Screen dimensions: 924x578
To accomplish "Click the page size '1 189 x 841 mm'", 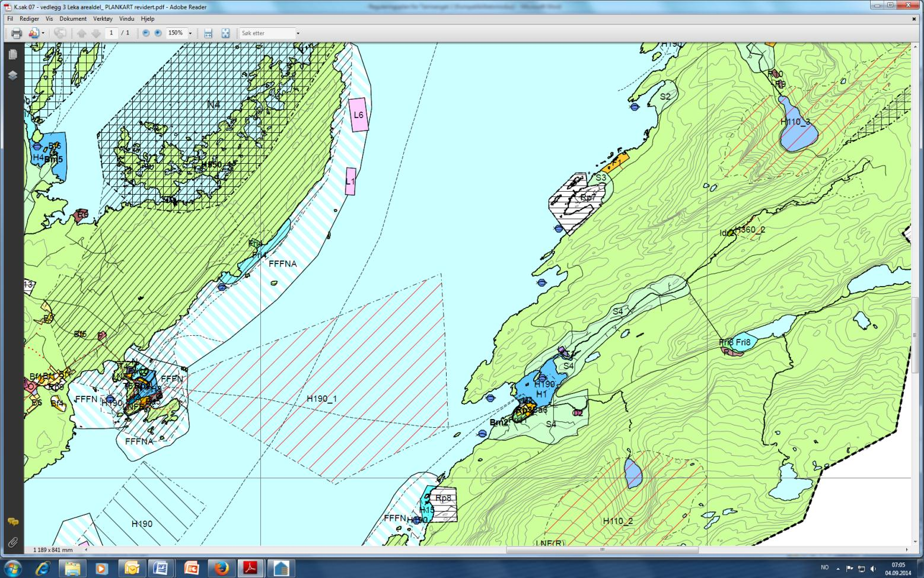I will [53, 550].
